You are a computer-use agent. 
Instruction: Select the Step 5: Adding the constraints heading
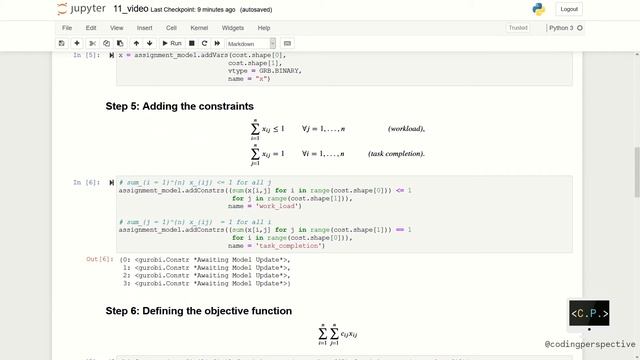pos(180,106)
